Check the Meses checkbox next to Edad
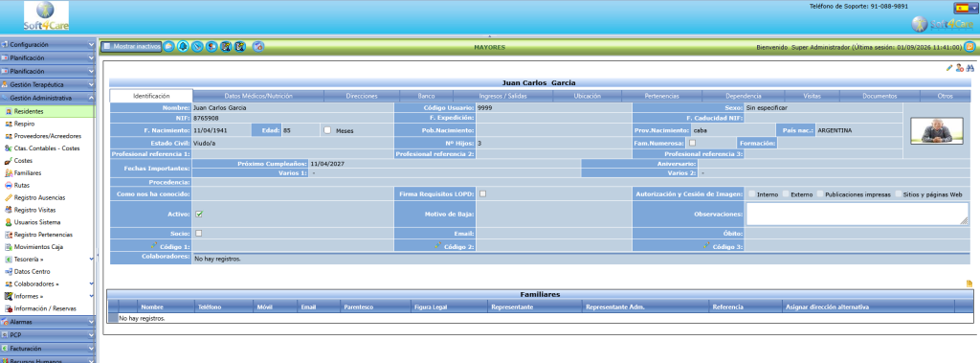 coord(327,130)
